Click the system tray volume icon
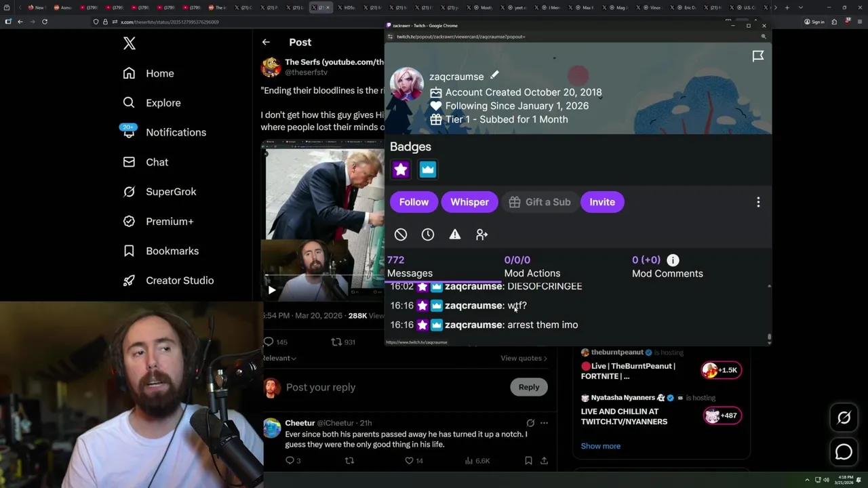This screenshot has width=868, height=488. (x=826, y=480)
